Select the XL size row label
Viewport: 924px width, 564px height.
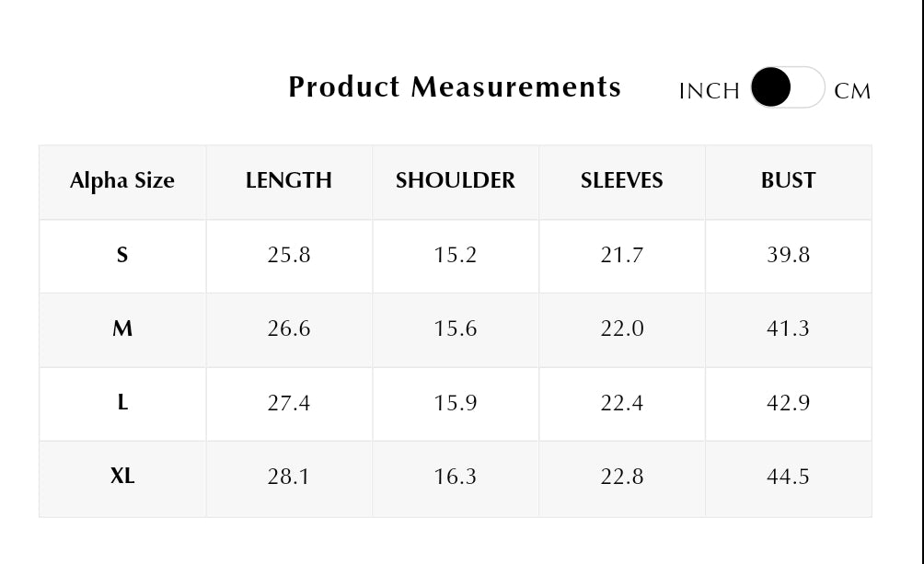[x=122, y=476]
